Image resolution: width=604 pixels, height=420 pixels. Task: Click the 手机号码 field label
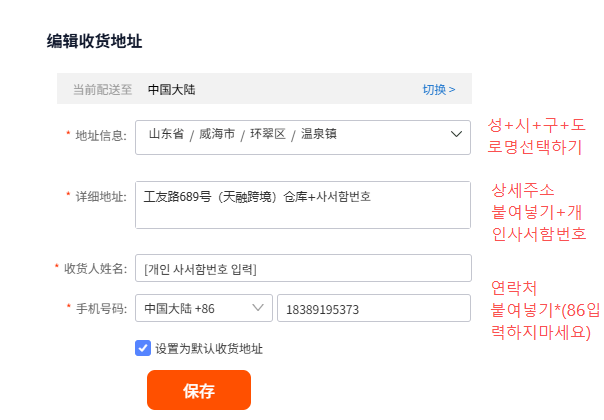coord(101,309)
